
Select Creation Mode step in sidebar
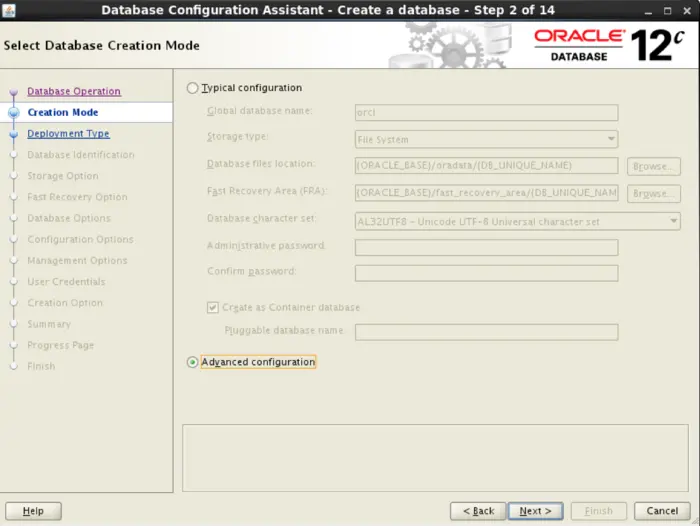coord(63,113)
